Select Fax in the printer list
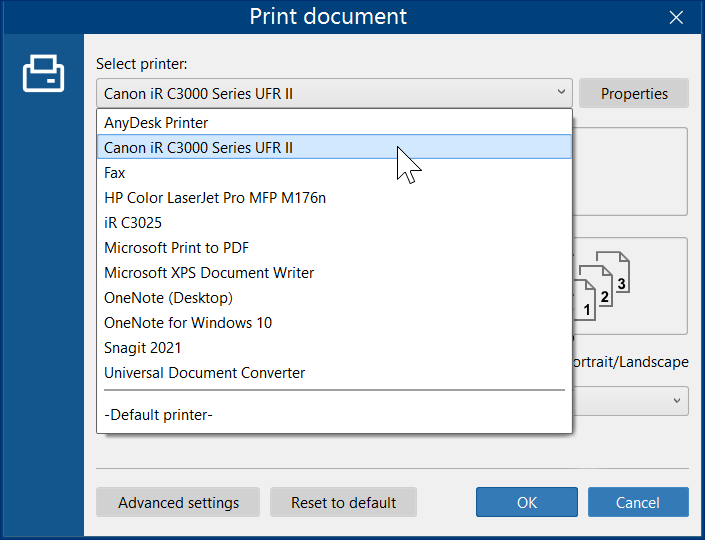705x540 pixels. coord(334,173)
